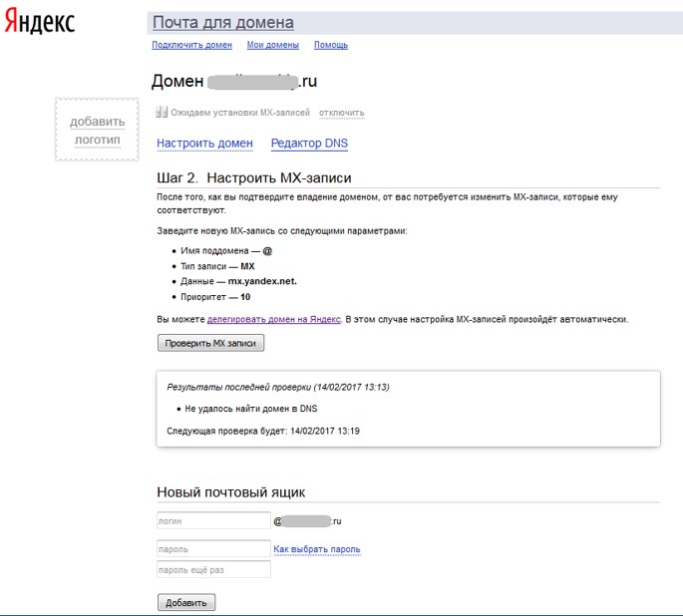Click the Яндекс logo

point(39,23)
